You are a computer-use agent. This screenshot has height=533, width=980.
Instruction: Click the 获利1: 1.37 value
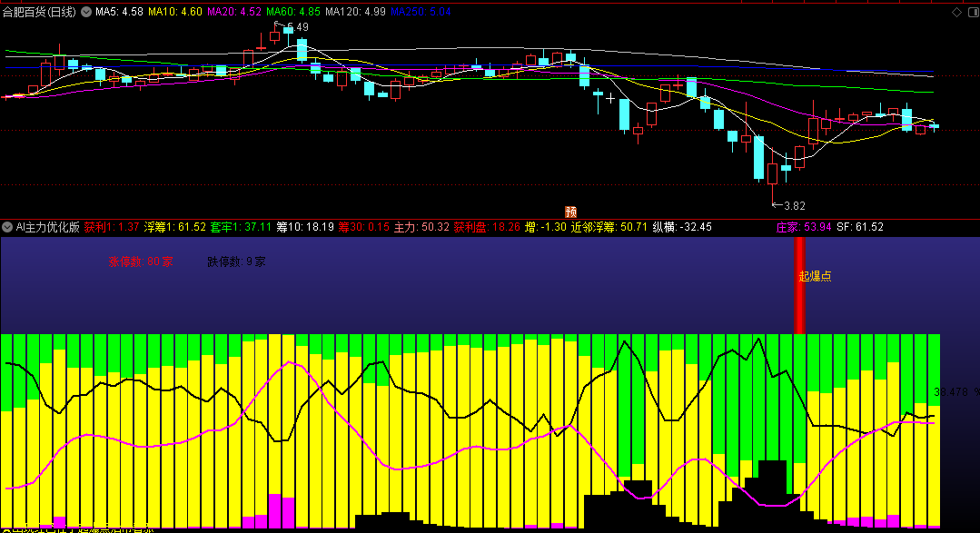click(112, 227)
